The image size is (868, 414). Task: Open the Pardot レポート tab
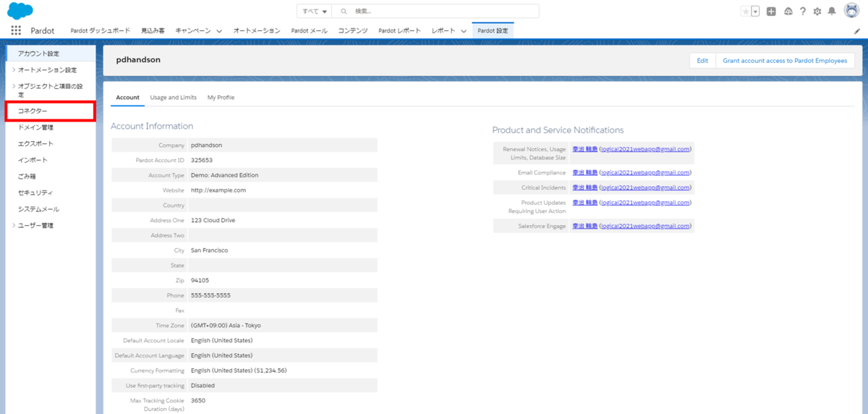click(x=400, y=30)
